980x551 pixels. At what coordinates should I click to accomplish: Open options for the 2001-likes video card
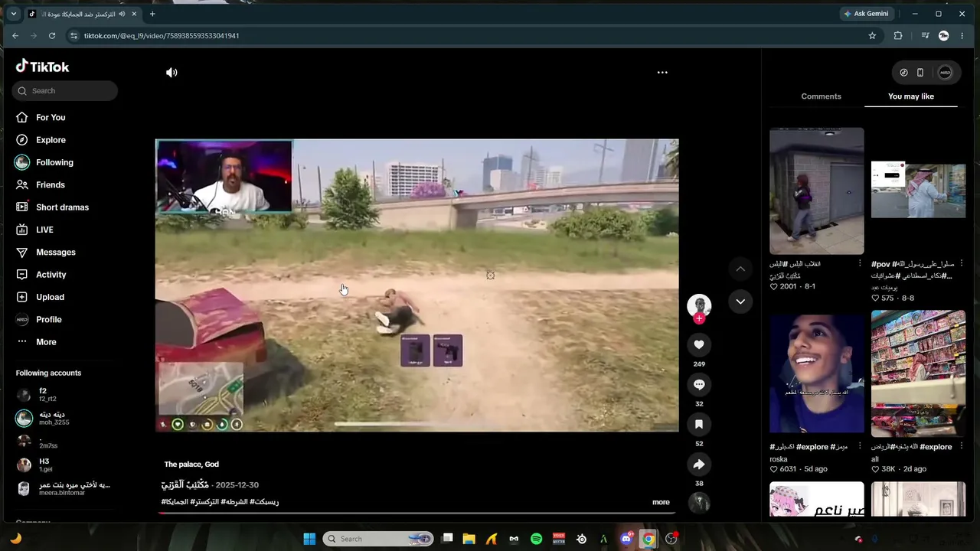tap(860, 263)
